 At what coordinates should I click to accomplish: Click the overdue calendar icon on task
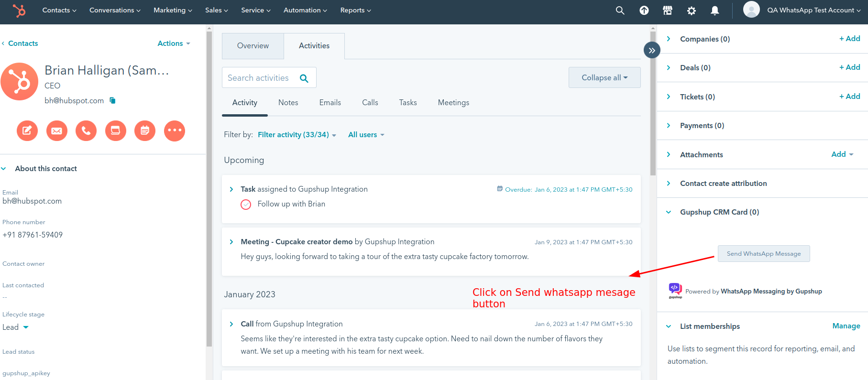click(500, 189)
